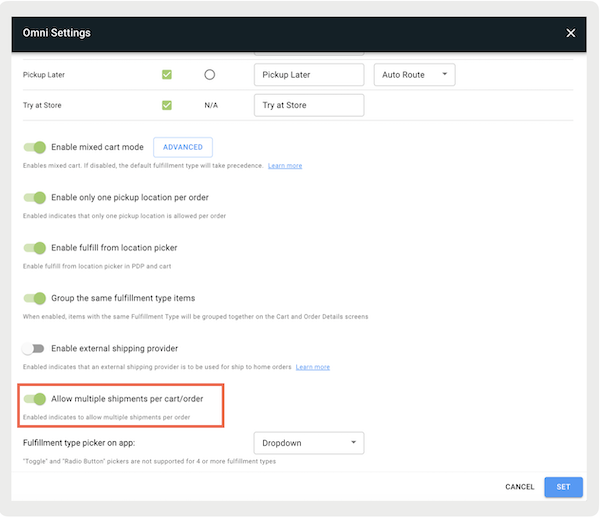600x517 pixels.
Task: Toggle Enable fulfill from location picker
Action: click(34, 248)
